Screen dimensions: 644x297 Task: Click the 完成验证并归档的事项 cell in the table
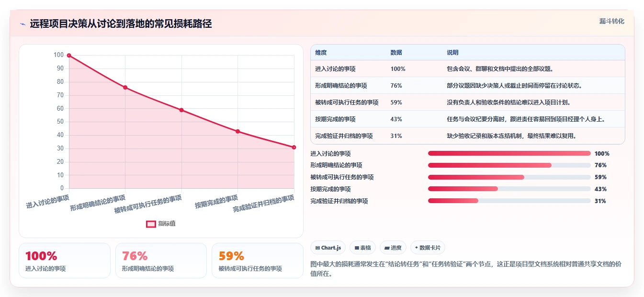(x=344, y=136)
